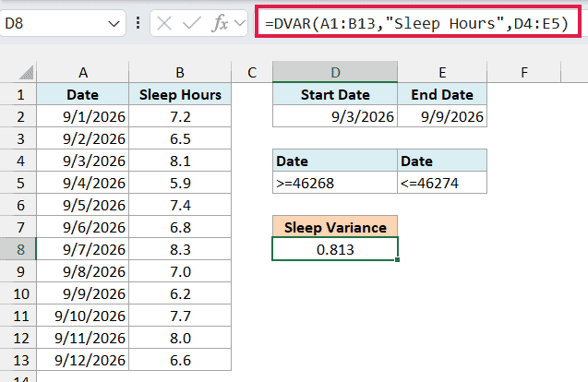Select the 'Sleep Hours' header cell
588x382 pixels.
tap(180, 94)
